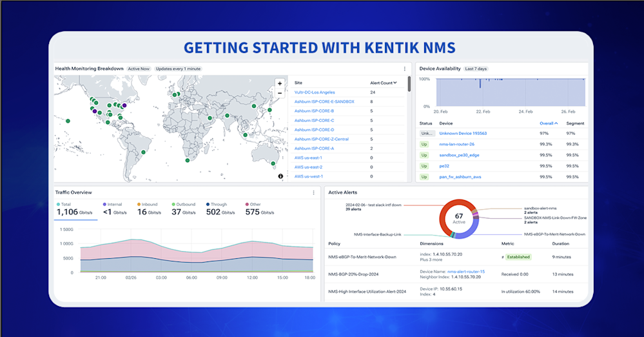Zoom in on the health monitoring map
This screenshot has width=644, height=337.
point(280,83)
